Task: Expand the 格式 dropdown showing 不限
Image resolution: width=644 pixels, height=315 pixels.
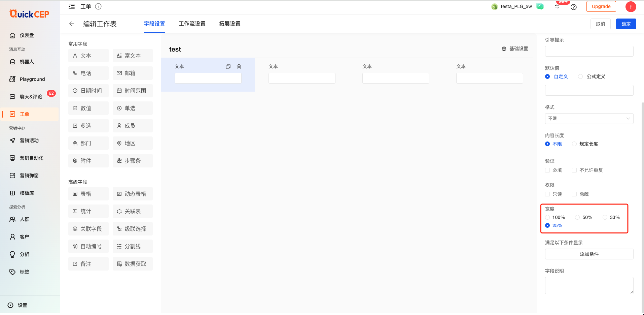Action: 589,119
